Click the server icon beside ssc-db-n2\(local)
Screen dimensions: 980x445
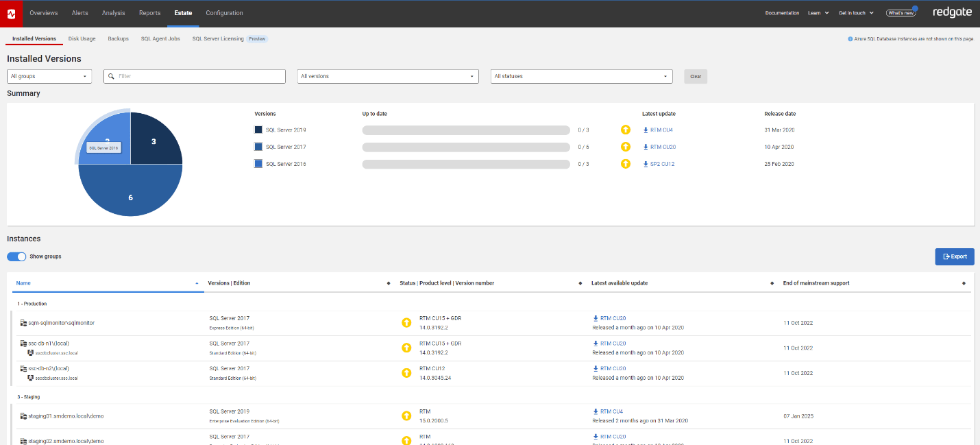[x=23, y=368]
